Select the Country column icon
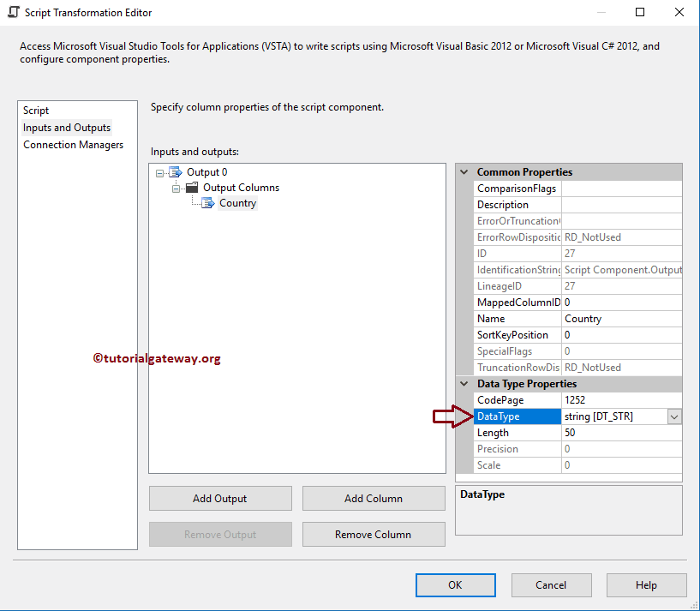This screenshot has height=611, width=700. 207,202
